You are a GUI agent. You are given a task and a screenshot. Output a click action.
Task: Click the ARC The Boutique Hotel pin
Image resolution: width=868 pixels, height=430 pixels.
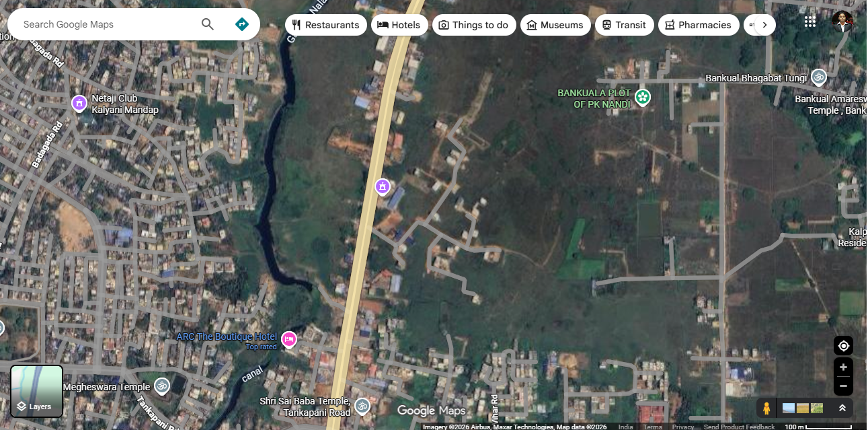click(289, 339)
